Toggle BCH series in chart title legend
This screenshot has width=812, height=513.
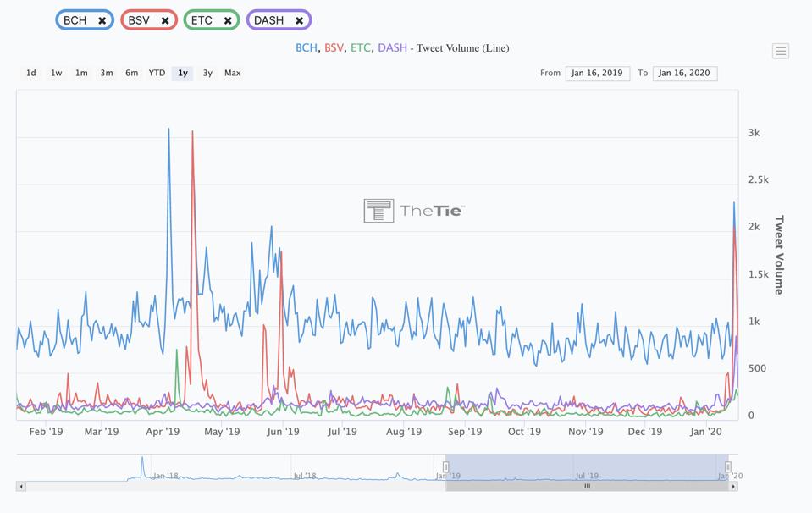pos(306,48)
